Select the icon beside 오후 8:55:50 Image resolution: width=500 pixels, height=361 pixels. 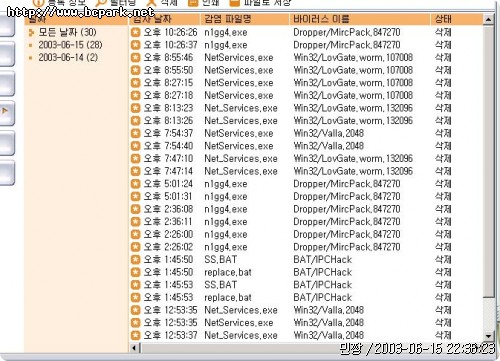[x=135, y=70]
